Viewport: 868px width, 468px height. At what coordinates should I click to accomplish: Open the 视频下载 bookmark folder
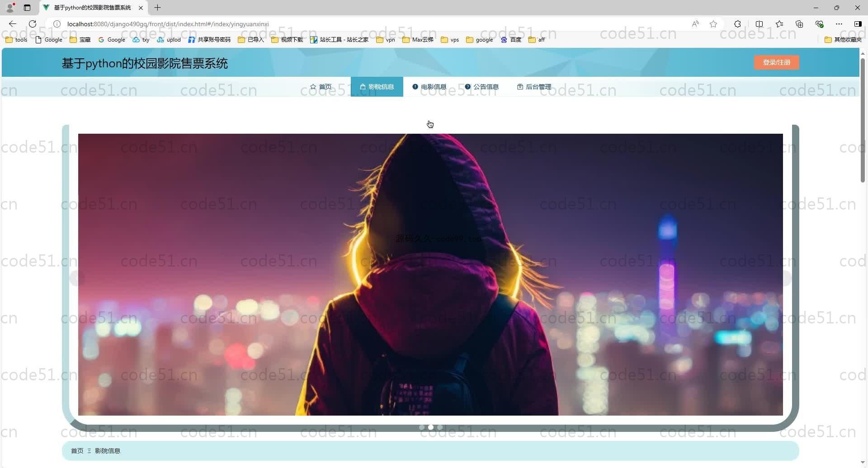(287, 40)
